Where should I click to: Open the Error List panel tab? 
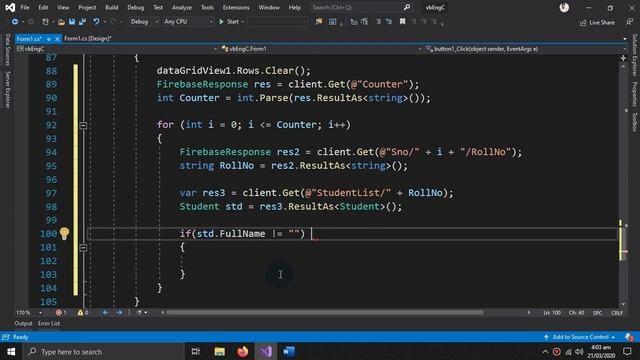coord(49,323)
